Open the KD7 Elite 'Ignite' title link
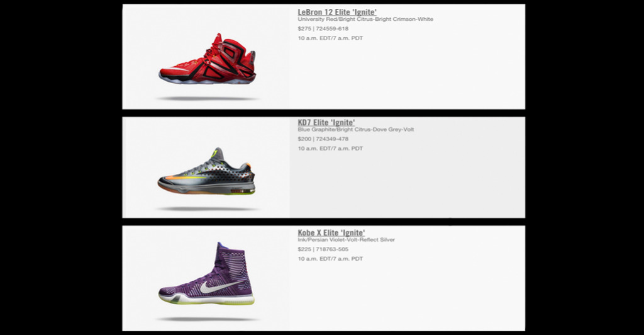 [326, 122]
